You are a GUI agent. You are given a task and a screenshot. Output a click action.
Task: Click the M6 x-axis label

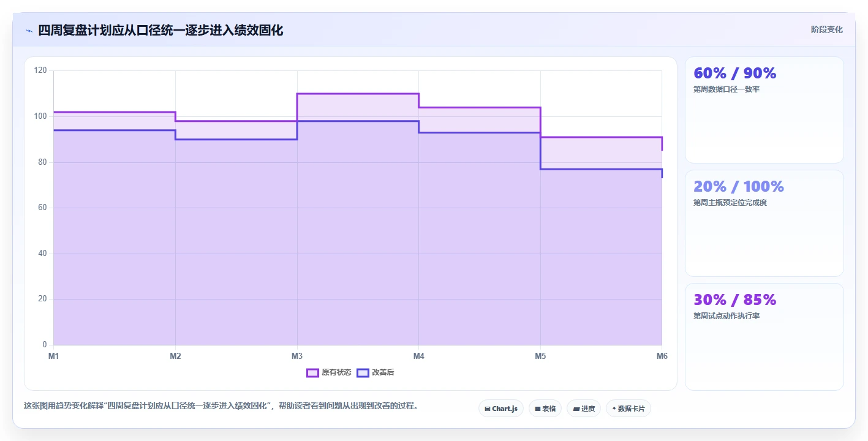pos(662,356)
